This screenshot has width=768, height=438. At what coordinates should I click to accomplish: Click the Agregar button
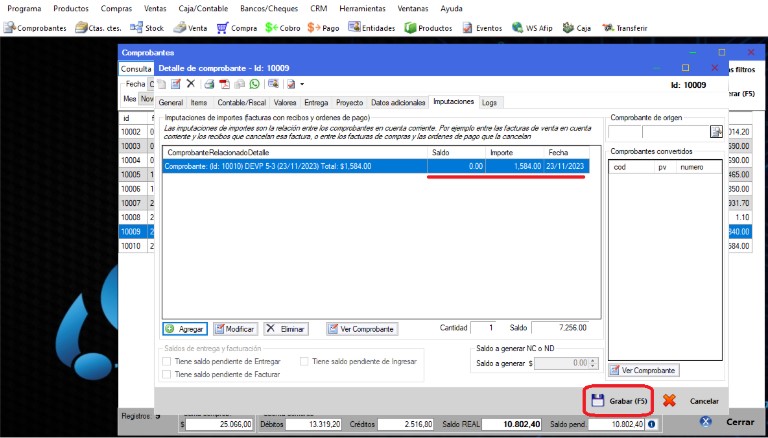(185, 329)
